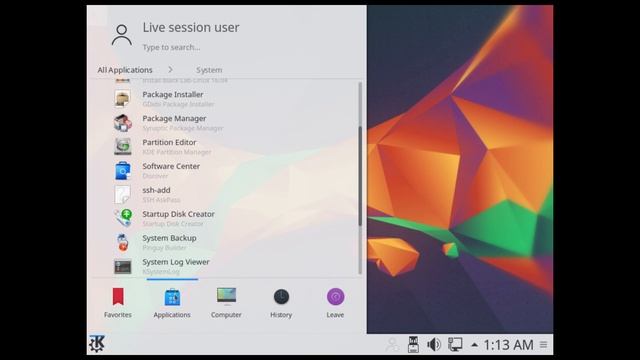This screenshot has width=640, height=360.
Task: Expand hidden system tray icons arrow
Action: (x=474, y=345)
